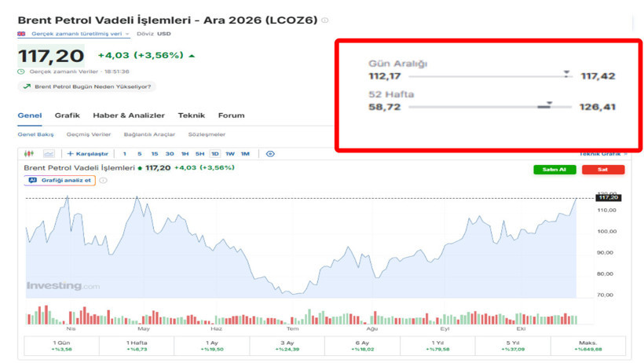Select the 30 minute interval

pos(170,154)
